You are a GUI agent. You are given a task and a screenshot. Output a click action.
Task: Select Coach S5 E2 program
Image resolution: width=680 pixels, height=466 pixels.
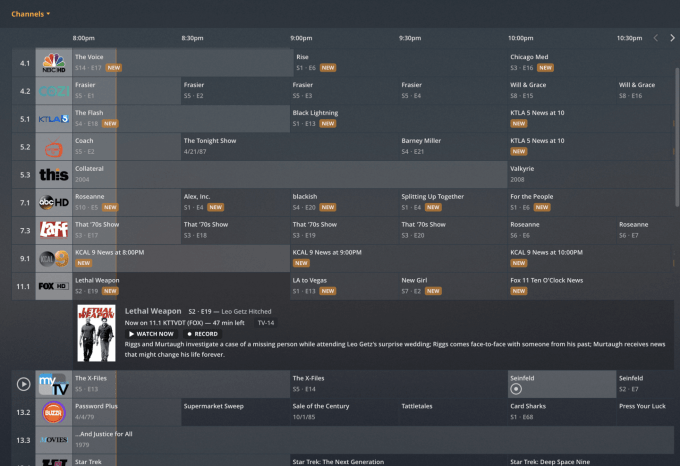pos(127,147)
